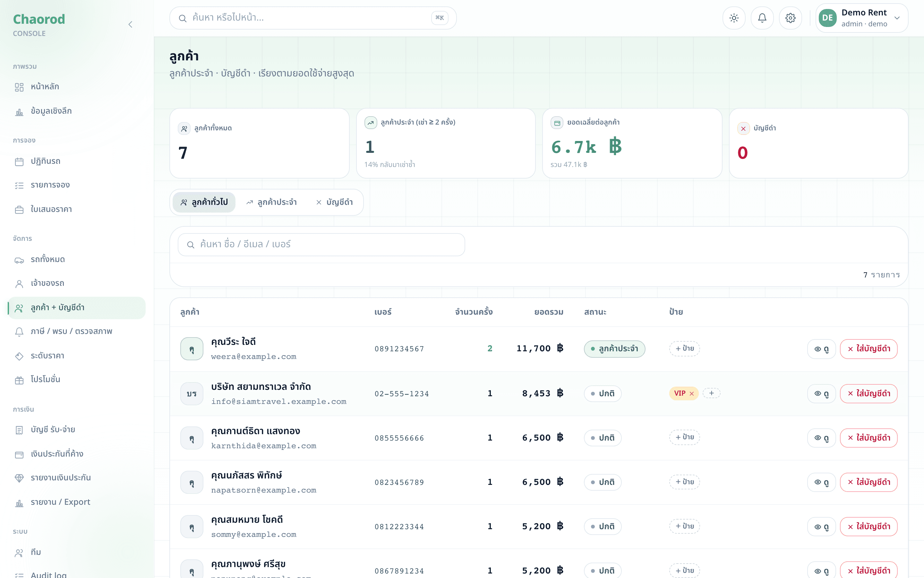Select ลูกค้าประจำ tab
This screenshot has height=578, width=924.
[271, 202]
